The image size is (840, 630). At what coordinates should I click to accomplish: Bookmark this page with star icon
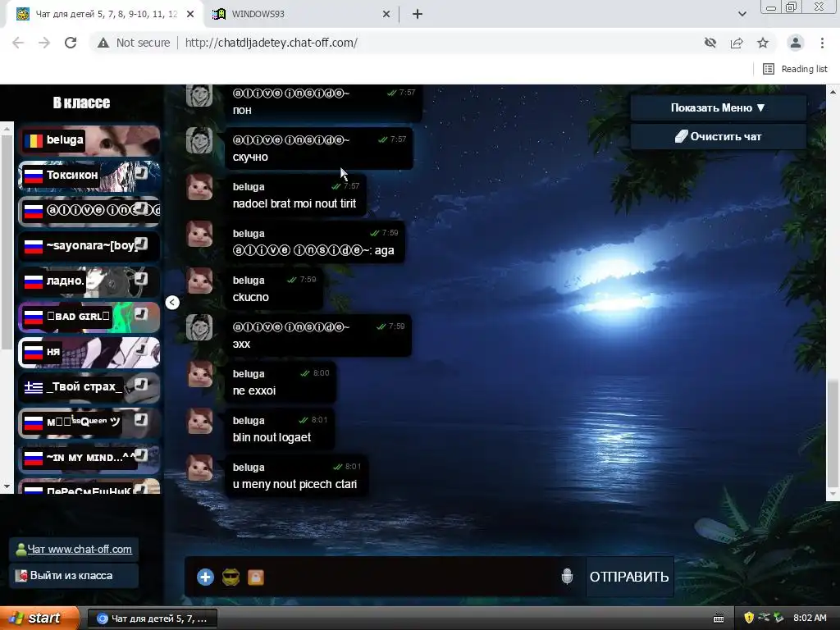pos(763,43)
